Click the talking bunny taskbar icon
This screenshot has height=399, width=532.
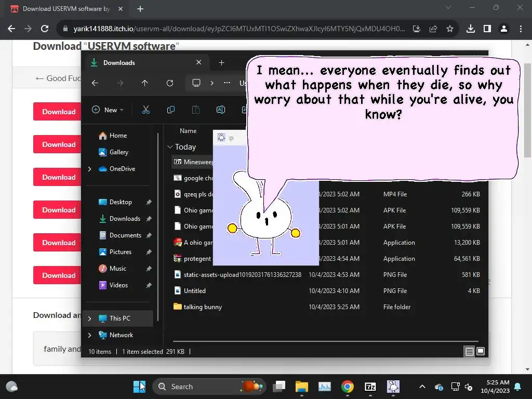click(x=393, y=387)
